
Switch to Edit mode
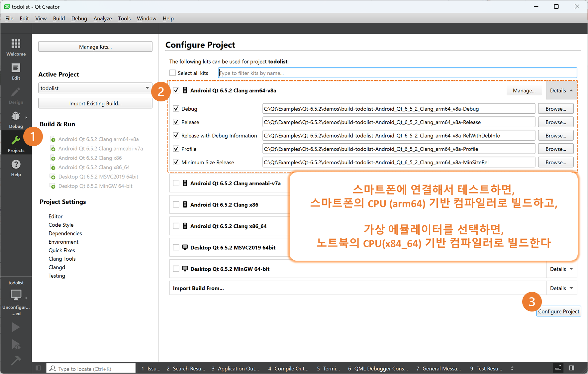tap(16, 71)
